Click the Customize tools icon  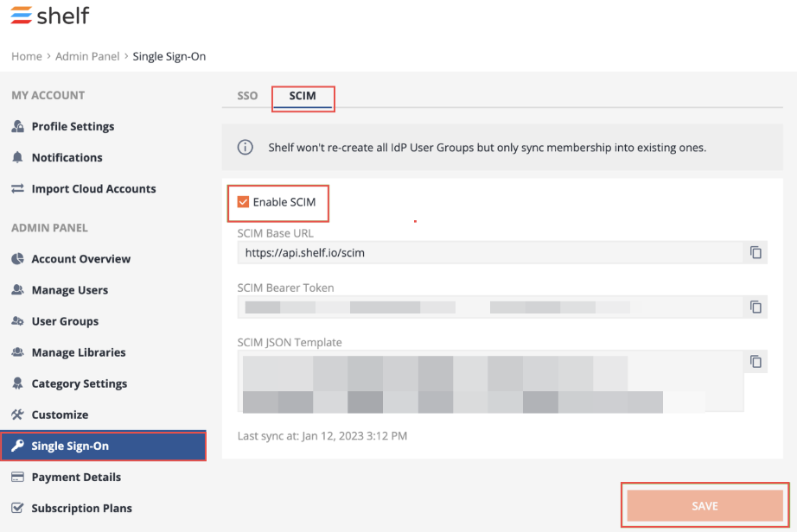[18, 415]
